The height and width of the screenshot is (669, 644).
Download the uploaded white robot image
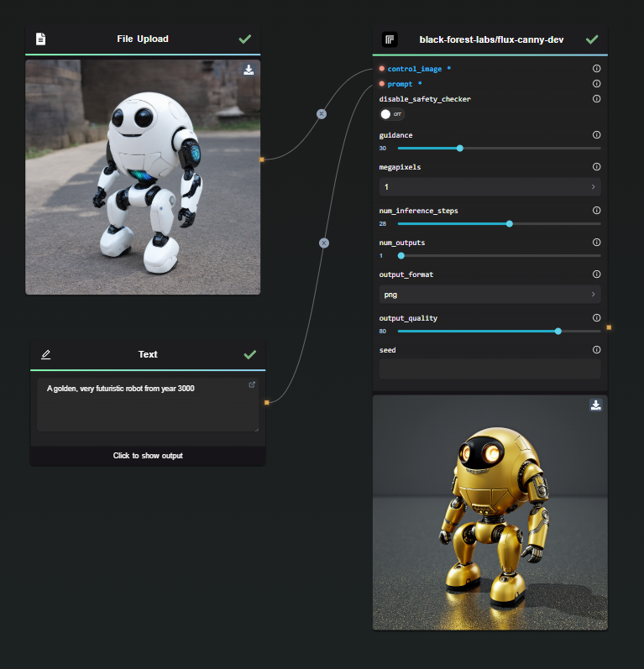249,70
